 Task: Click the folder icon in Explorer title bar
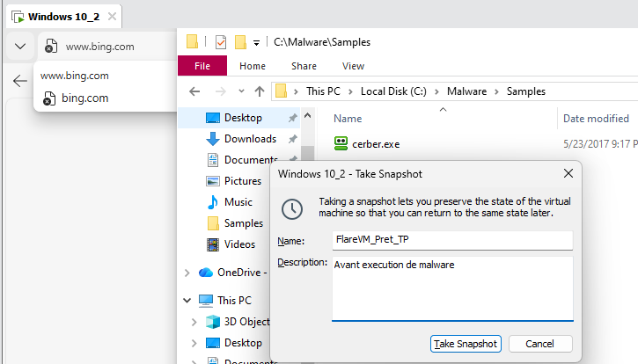(x=192, y=42)
